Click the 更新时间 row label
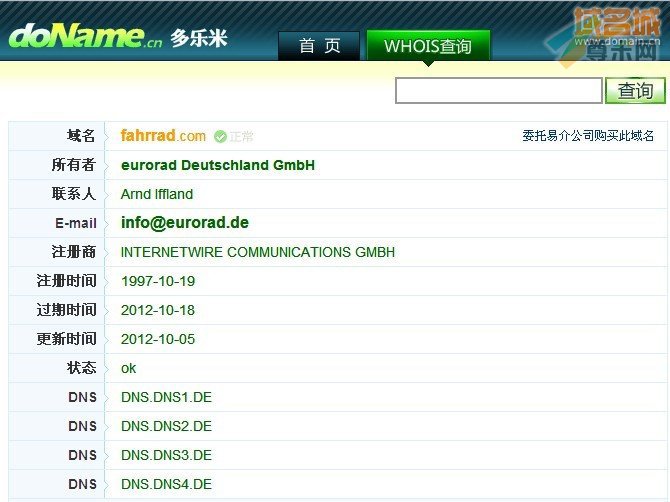Screen dimensions: 670x502 click(67, 339)
